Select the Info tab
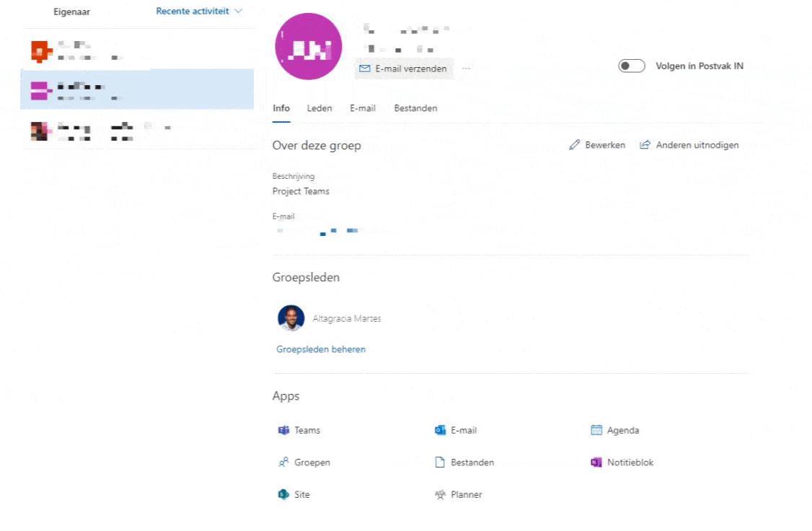This screenshot has height=531, width=812. (x=281, y=107)
